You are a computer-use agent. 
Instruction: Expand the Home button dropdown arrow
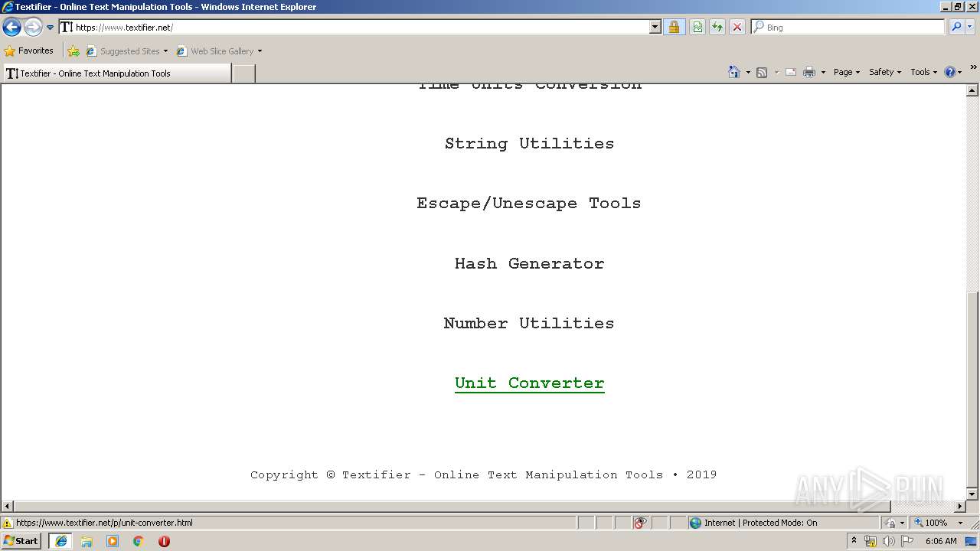point(748,73)
